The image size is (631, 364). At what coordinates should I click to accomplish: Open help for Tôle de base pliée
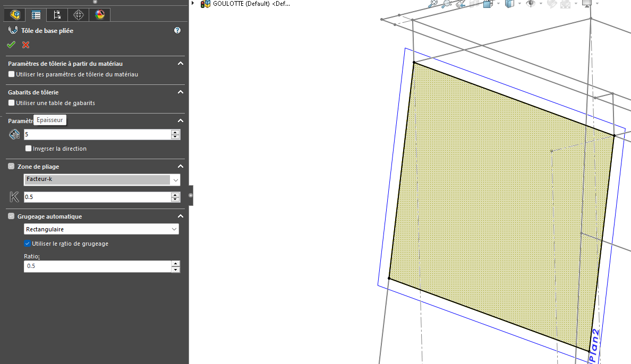[177, 31]
